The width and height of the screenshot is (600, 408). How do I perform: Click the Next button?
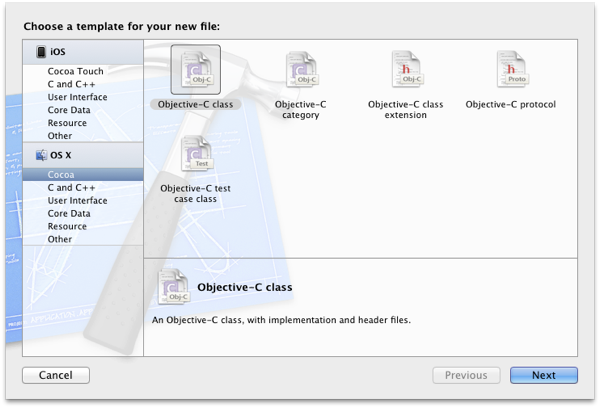point(544,375)
